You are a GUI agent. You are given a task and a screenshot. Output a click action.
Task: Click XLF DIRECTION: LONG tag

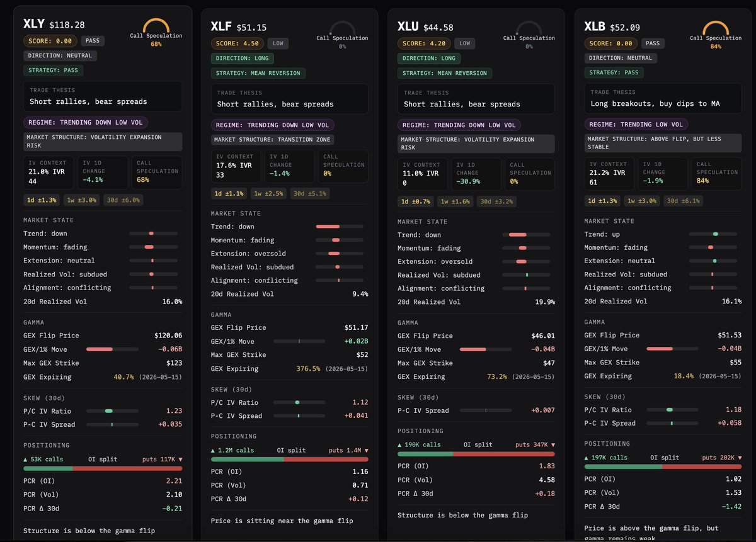pos(242,58)
